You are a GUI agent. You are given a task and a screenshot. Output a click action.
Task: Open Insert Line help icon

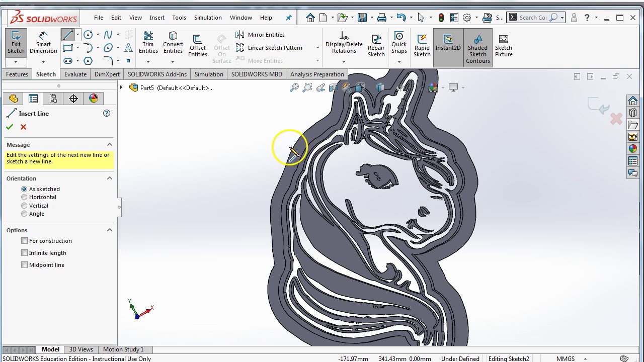(107, 114)
